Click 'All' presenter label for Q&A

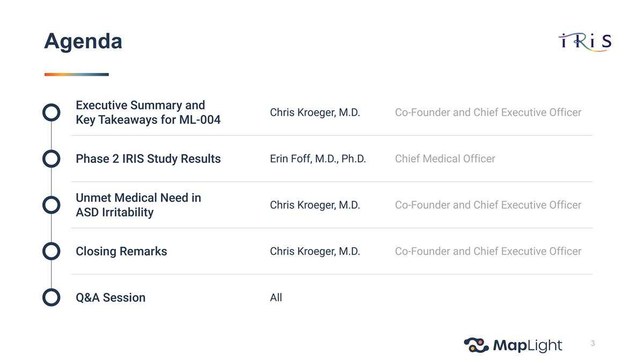tap(276, 298)
